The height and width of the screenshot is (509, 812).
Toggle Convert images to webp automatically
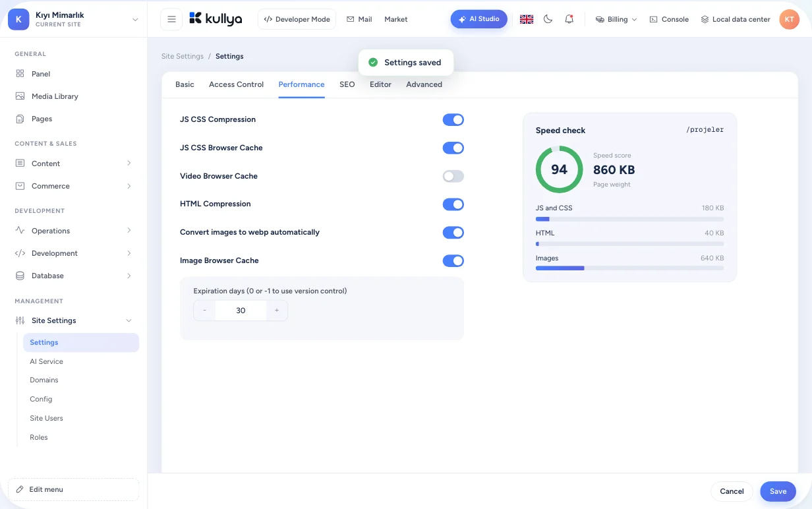click(453, 232)
